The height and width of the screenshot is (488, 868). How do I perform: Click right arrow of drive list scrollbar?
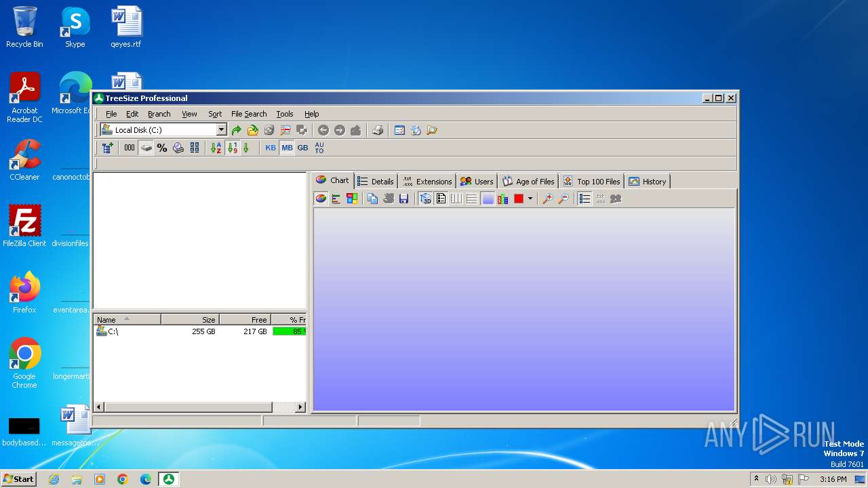click(x=300, y=407)
